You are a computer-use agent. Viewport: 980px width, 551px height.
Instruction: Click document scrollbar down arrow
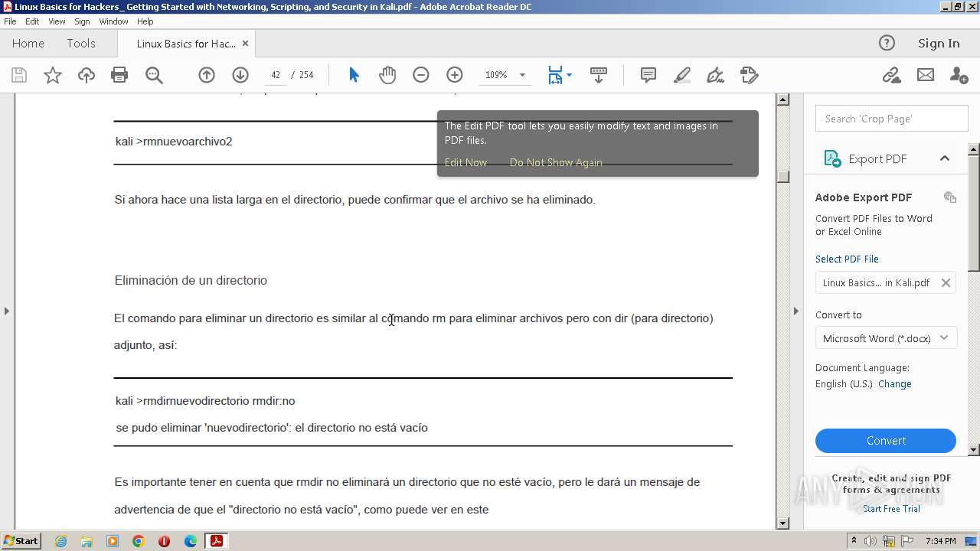pos(782,523)
